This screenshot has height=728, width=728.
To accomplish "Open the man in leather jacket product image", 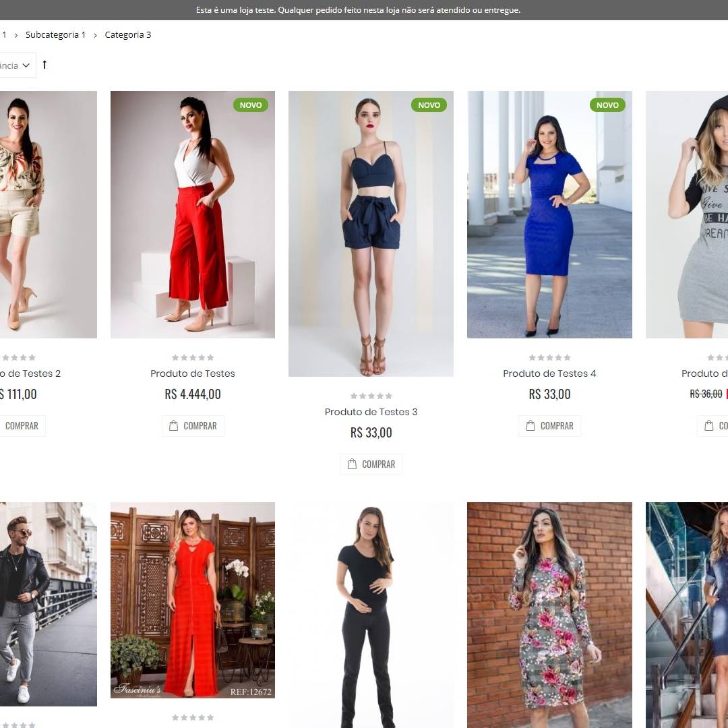I will tap(49, 604).
